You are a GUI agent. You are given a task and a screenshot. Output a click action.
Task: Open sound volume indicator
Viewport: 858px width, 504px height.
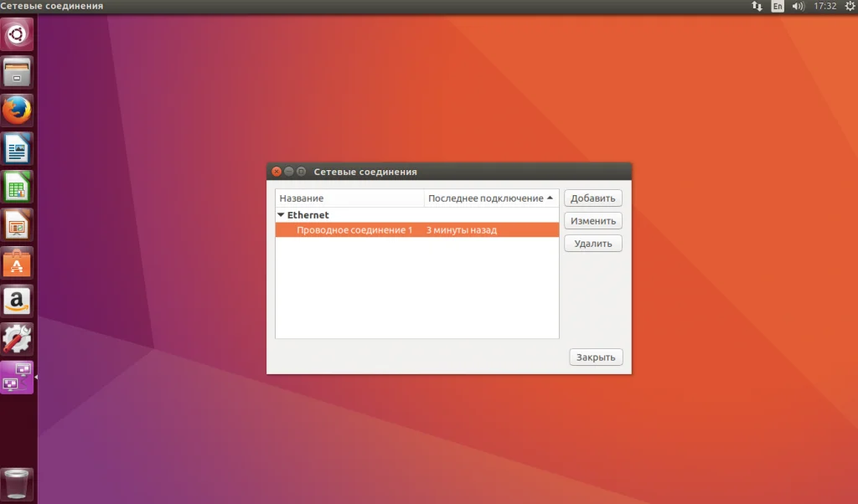[799, 6]
